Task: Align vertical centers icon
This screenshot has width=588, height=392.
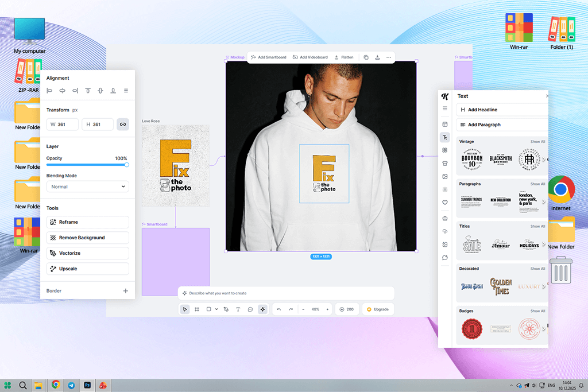Action: point(100,90)
